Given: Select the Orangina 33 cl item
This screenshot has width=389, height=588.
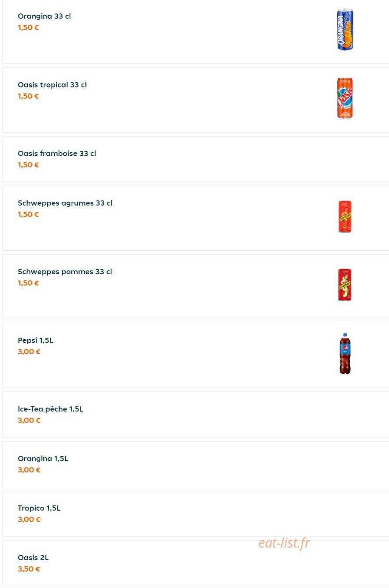Looking at the screenshot, I should tap(44, 16).
